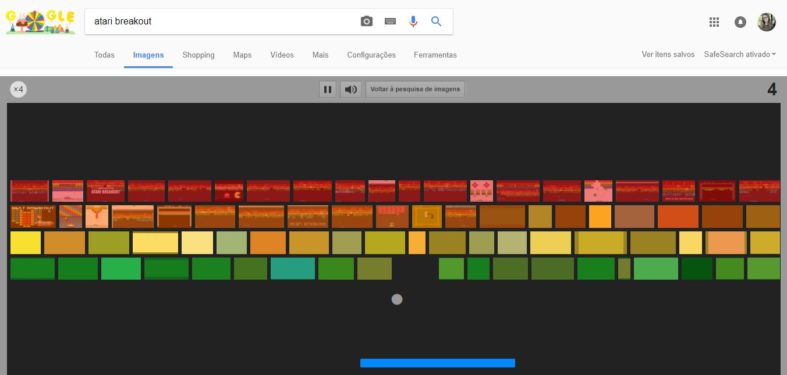Open the Google apps grid
Image resolution: width=787 pixels, height=375 pixels.
(714, 22)
